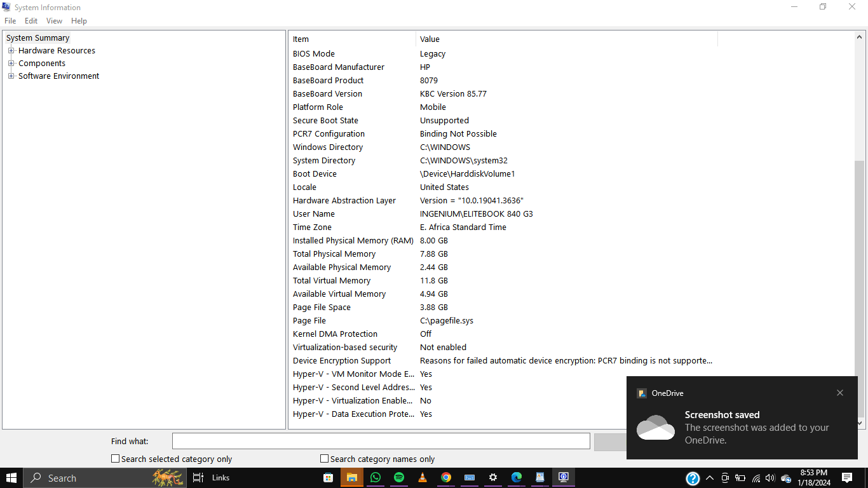The image size is (868, 488).
Task: Open Google Chrome from taskbar
Action: [x=446, y=478]
